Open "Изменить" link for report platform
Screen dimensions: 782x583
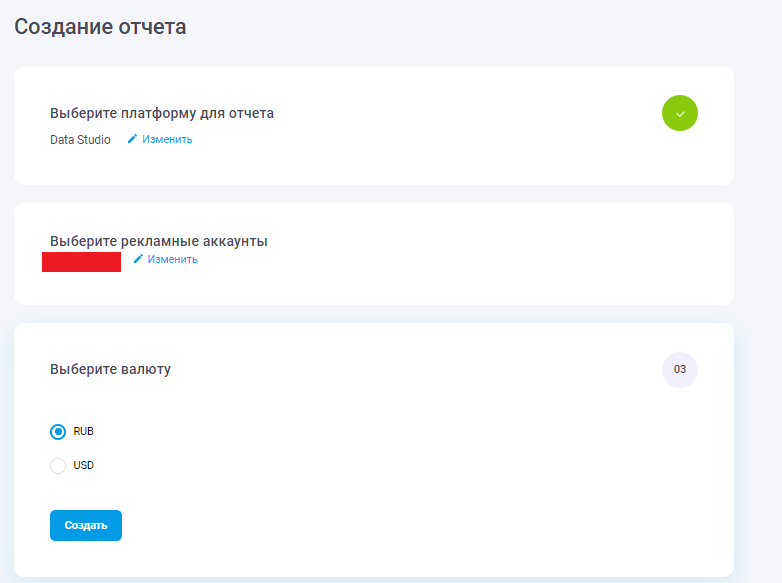click(x=167, y=139)
